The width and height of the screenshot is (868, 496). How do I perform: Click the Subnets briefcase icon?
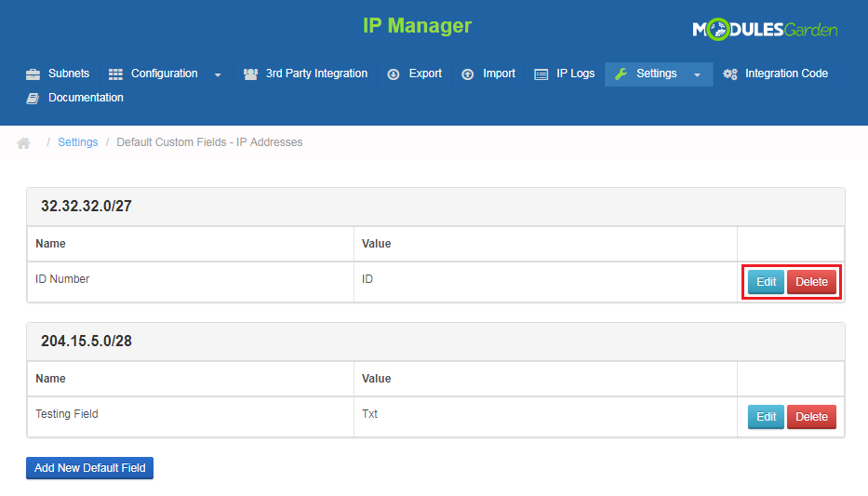point(33,74)
